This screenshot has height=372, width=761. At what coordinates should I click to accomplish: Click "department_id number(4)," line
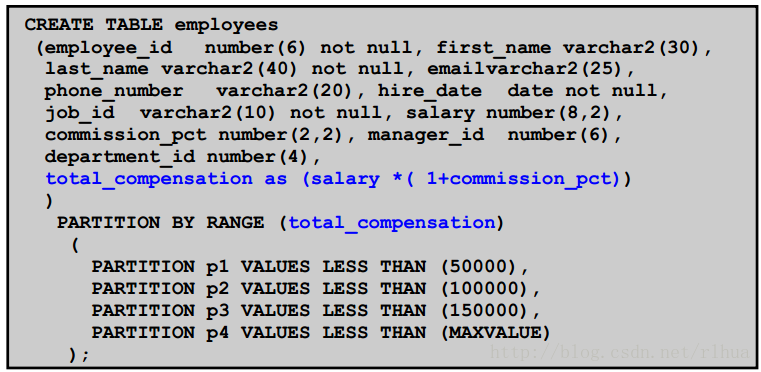183,157
